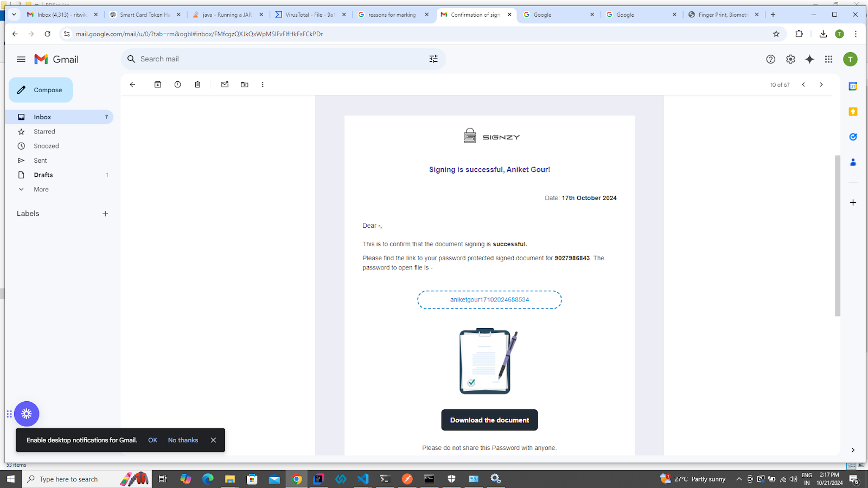Open Google account avatar T in Gmail
This screenshot has width=868, height=488.
(x=850, y=59)
